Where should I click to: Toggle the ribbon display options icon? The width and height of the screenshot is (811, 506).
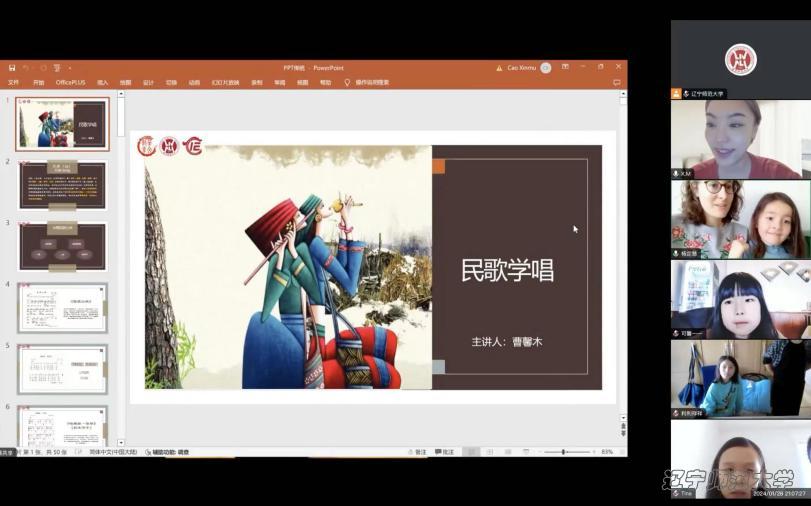tap(565, 67)
